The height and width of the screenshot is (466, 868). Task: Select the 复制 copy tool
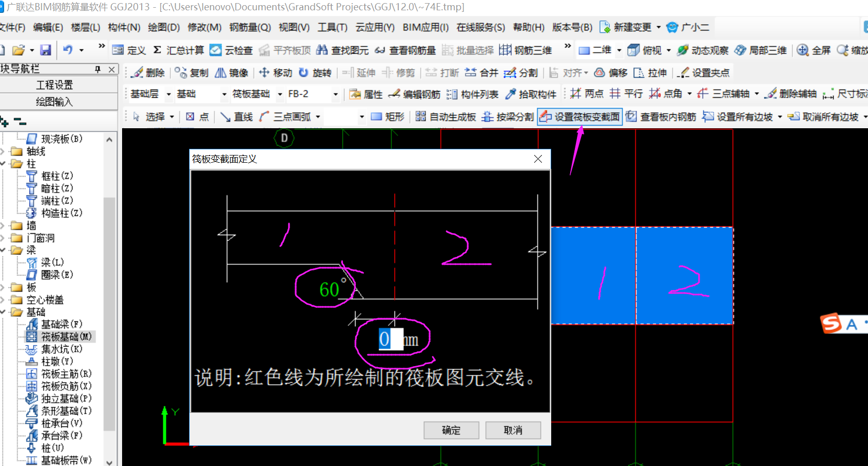click(x=191, y=73)
